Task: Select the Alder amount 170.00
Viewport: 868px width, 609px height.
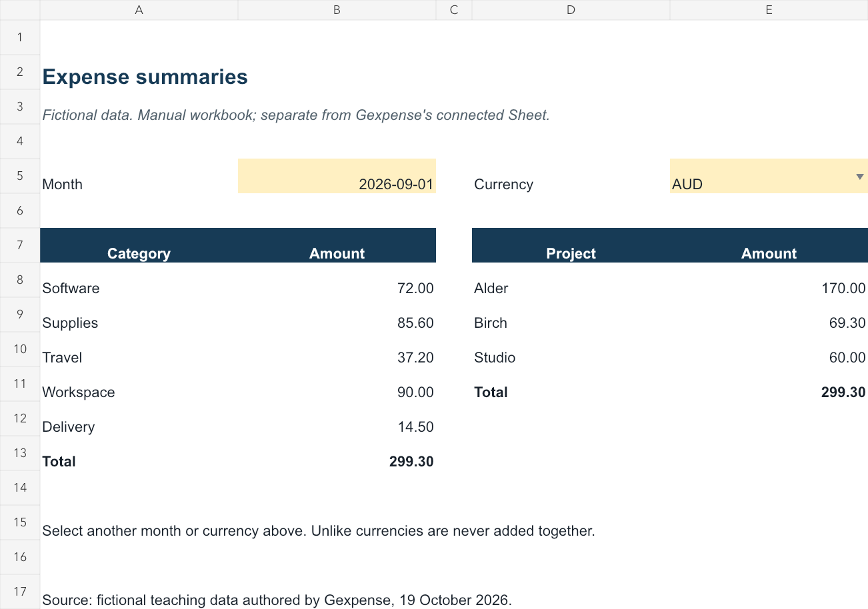Action: point(769,280)
